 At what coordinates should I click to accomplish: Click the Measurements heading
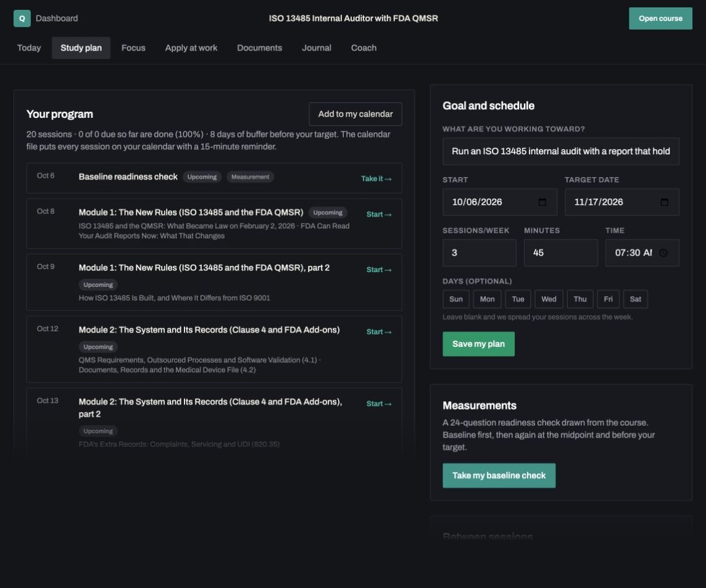(x=480, y=405)
